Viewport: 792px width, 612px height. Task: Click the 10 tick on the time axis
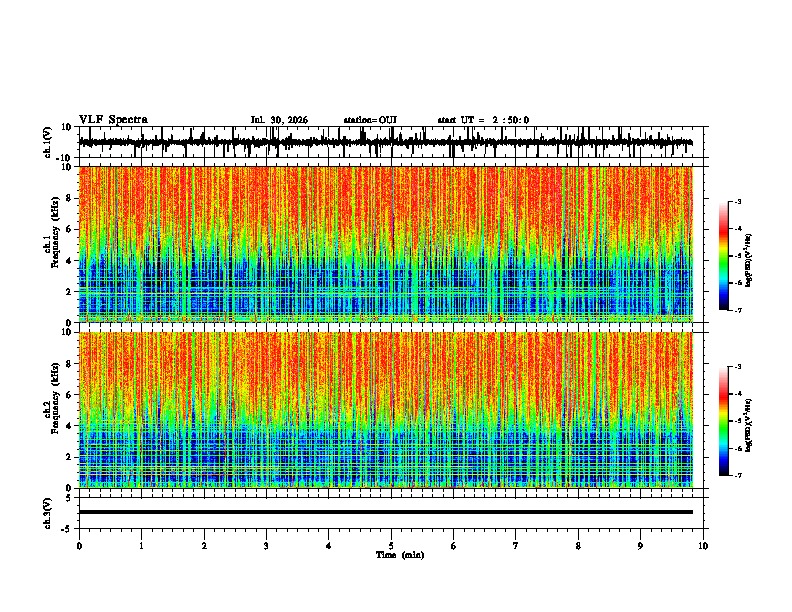(x=703, y=546)
